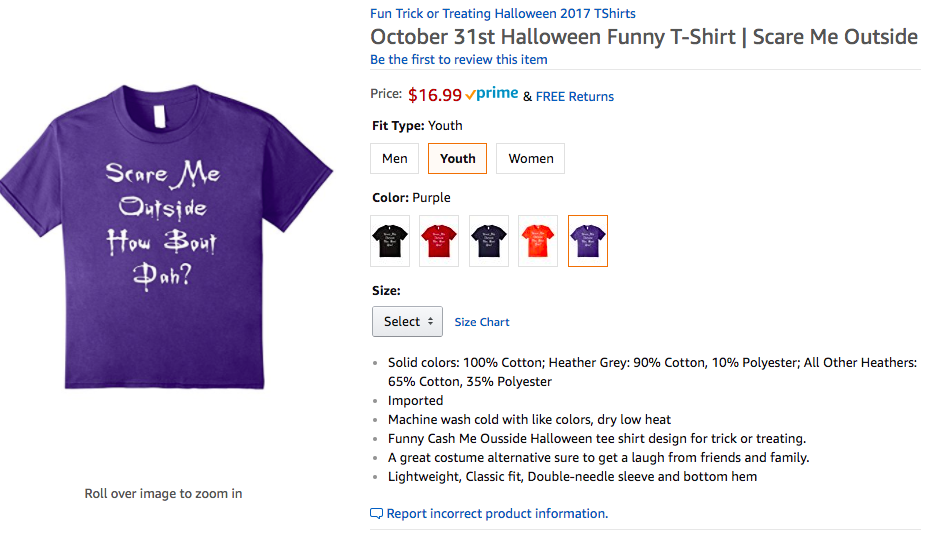Click the Size dropdown arrows
The image size is (945, 537).
click(430, 322)
